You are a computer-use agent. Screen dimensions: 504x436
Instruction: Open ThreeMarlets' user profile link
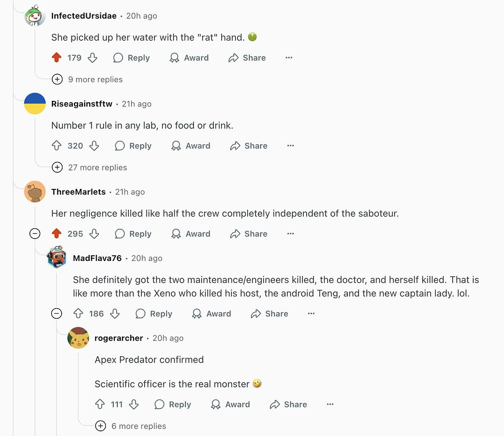78,192
